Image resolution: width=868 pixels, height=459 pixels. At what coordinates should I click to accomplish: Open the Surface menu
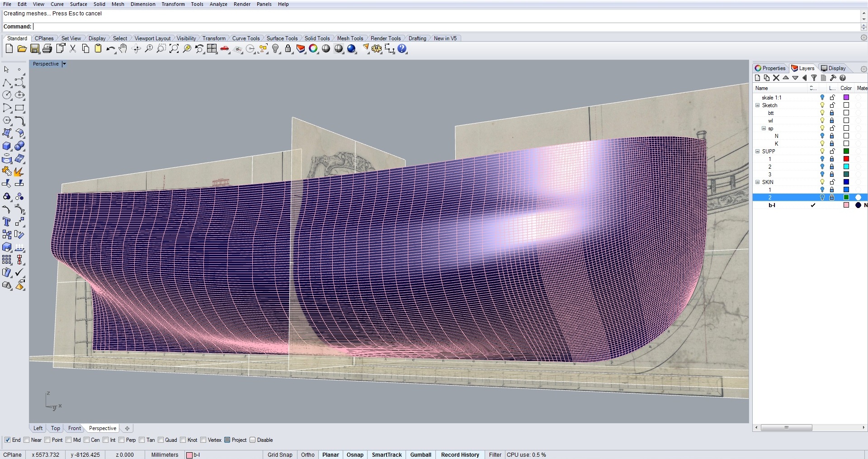(x=78, y=4)
